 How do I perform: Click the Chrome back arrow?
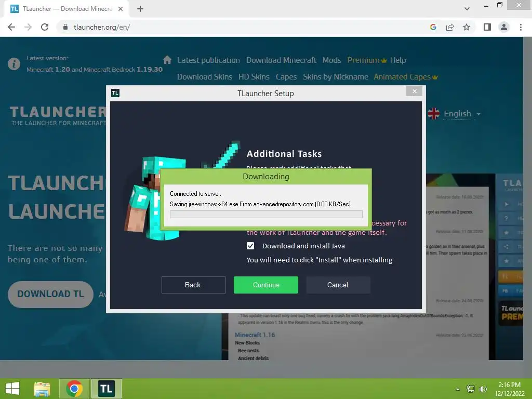coord(11,27)
